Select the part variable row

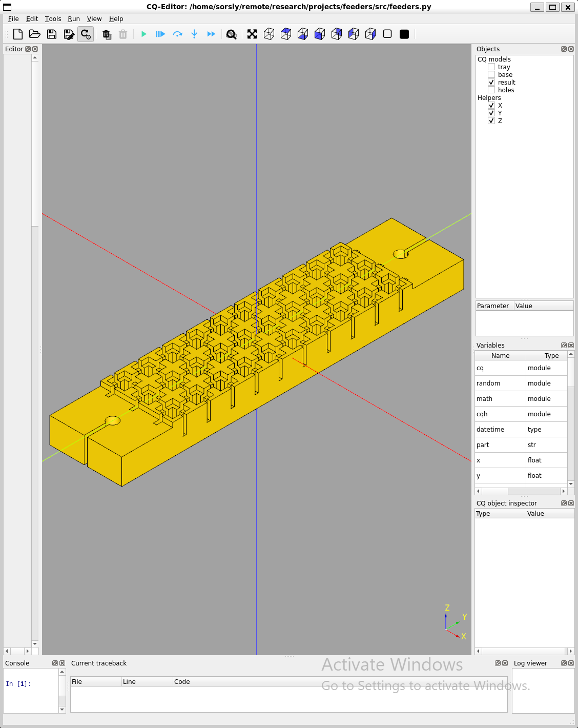click(x=521, y=445)
